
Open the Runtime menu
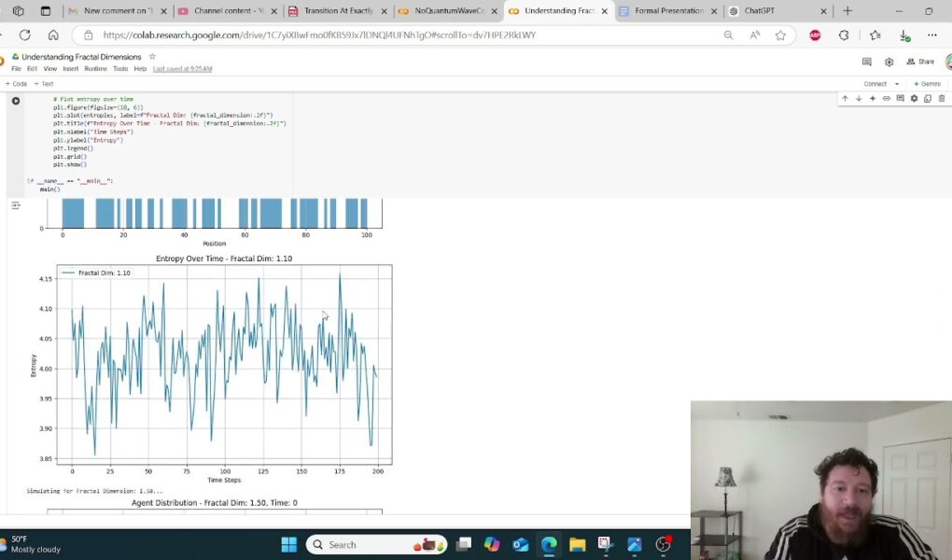click(95, 69)
